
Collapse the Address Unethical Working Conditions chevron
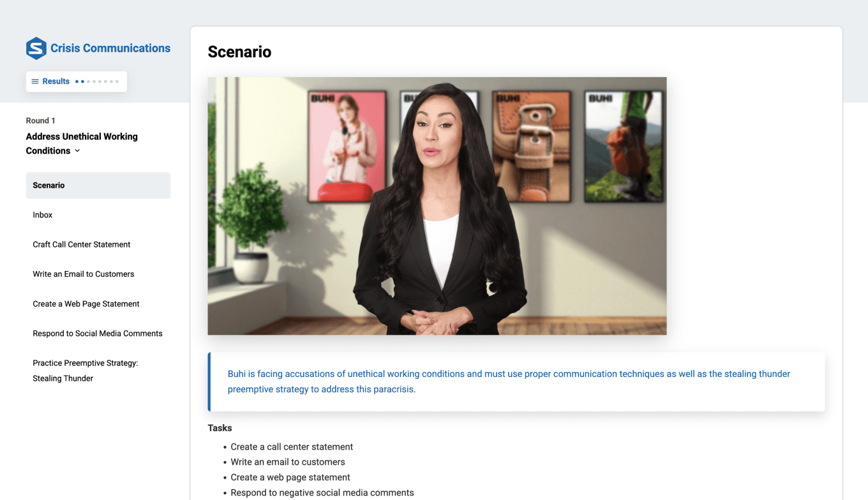point(77,151)
